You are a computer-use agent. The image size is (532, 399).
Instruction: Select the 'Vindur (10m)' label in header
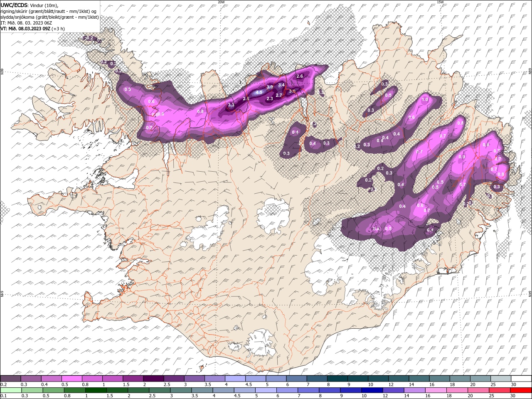click(x=44, y=5)
